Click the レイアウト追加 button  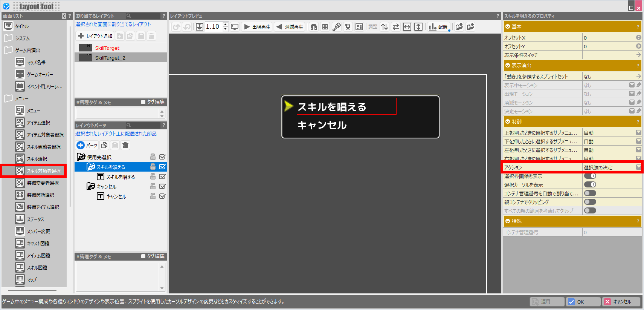pos(95,36)
